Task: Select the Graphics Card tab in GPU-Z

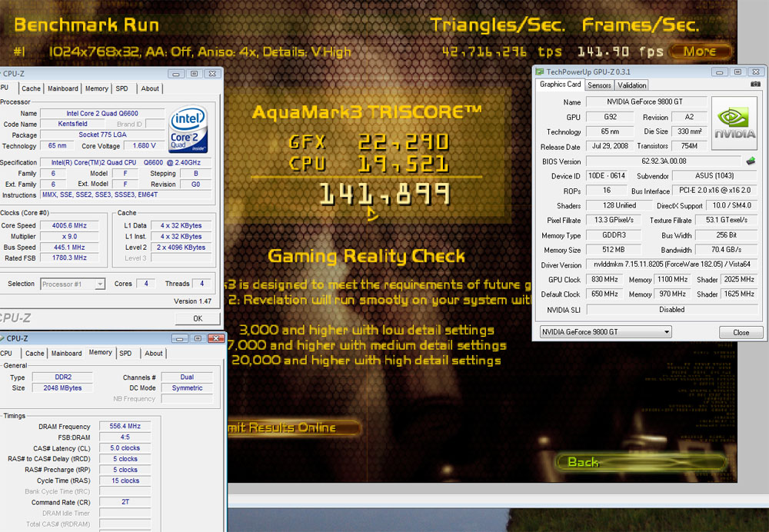Action: point(560,85)
